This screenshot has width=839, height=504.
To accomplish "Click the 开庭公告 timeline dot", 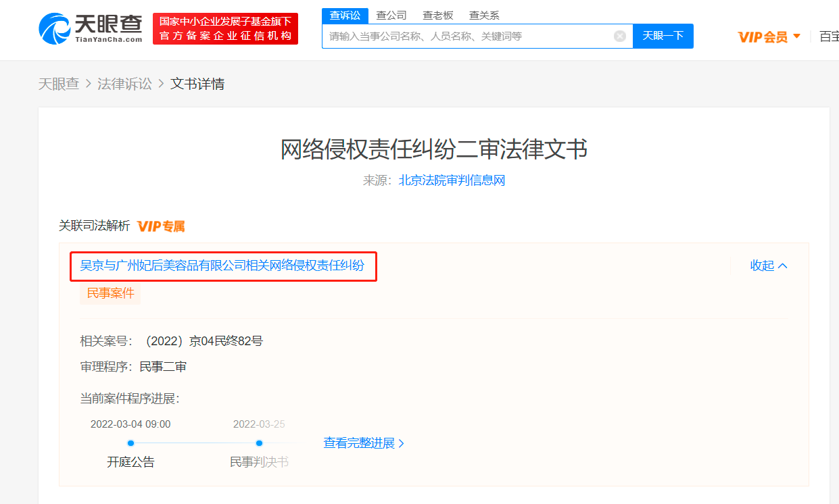I will pyautogui.click(x=130, y=443).
